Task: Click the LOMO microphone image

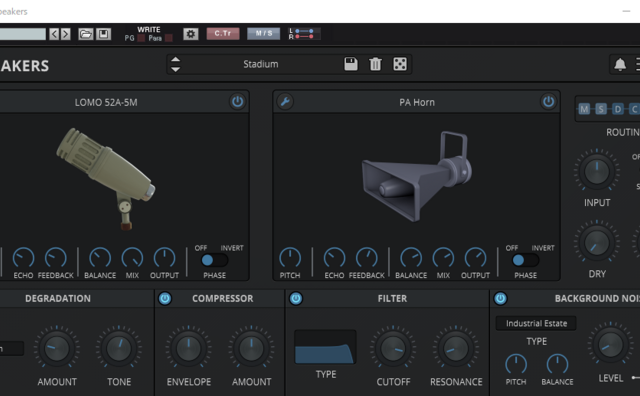Action: (106, 178)
